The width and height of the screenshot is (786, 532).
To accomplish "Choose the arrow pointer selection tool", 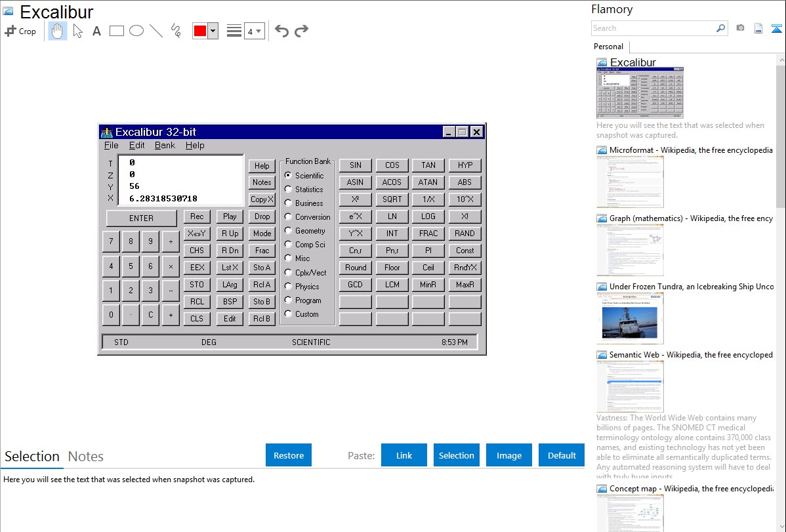I will point(77,31).
